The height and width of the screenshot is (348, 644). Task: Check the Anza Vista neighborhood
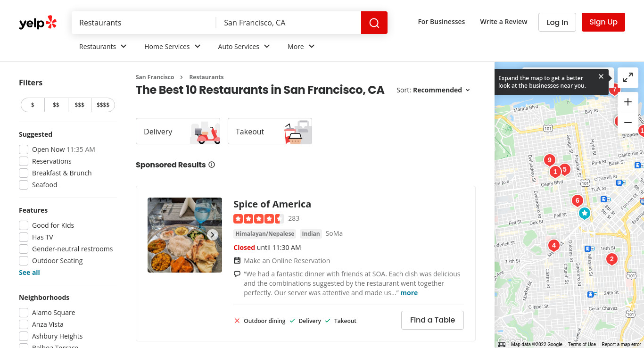tap(24, 324)
